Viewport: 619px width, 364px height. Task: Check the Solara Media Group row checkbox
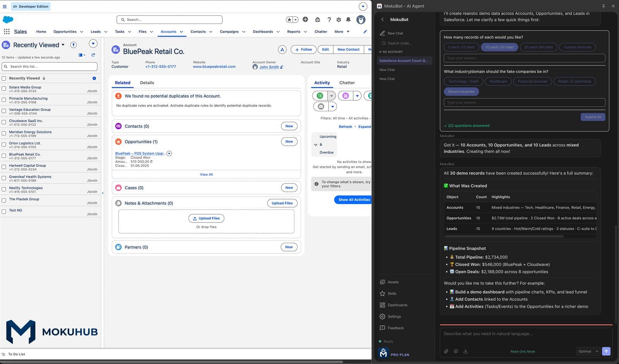[4, 88]
